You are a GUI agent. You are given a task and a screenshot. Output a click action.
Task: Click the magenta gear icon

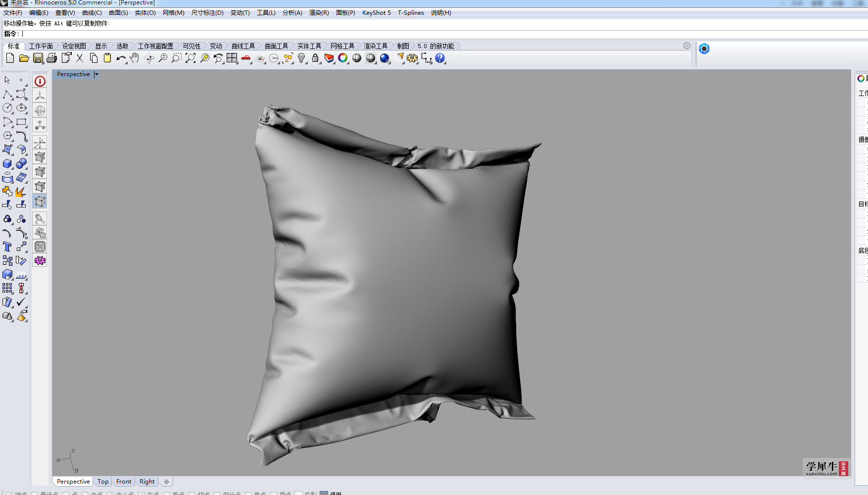[40, 260]
